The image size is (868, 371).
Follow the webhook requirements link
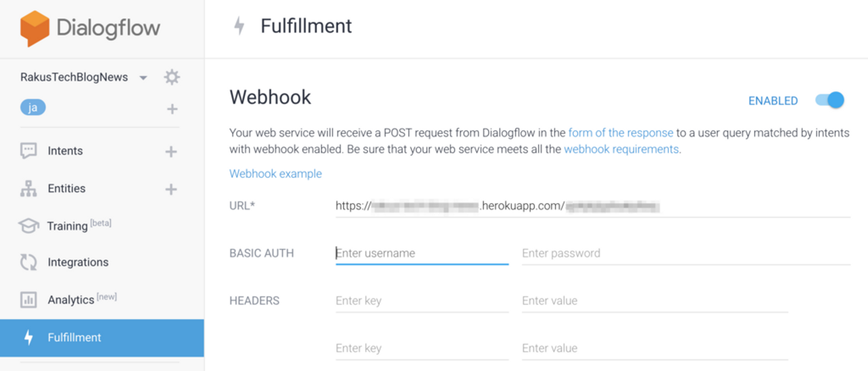click(621, 149)
